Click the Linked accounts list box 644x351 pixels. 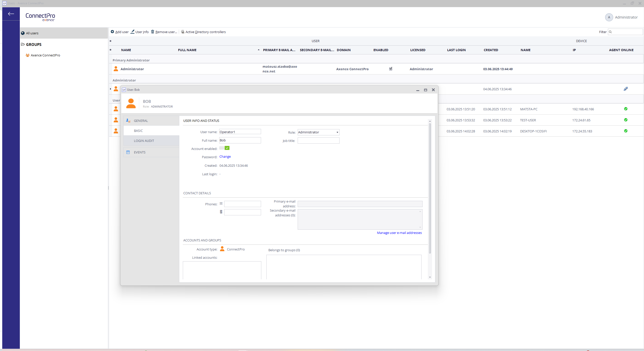click(x=222, y=270)
